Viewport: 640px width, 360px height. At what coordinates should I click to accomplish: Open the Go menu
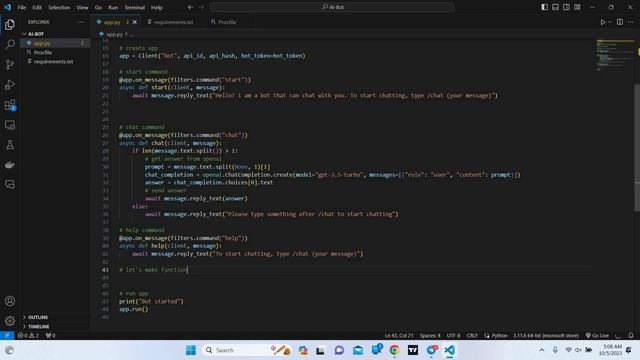(98, 7)
